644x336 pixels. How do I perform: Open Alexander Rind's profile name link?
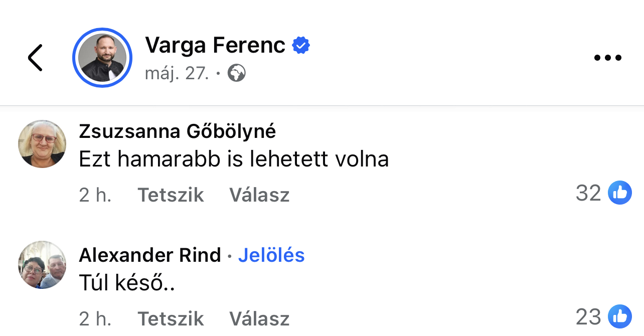150,255
